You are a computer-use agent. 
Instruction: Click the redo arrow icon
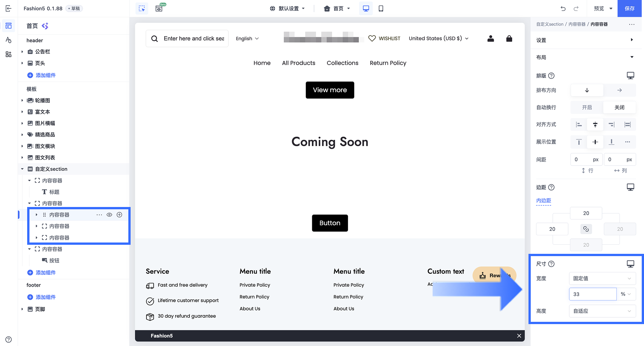point(576,8)
